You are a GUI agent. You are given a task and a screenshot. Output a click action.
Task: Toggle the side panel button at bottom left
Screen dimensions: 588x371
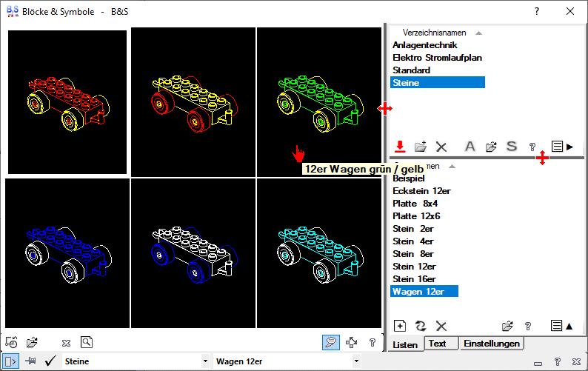tap(10, 361)
